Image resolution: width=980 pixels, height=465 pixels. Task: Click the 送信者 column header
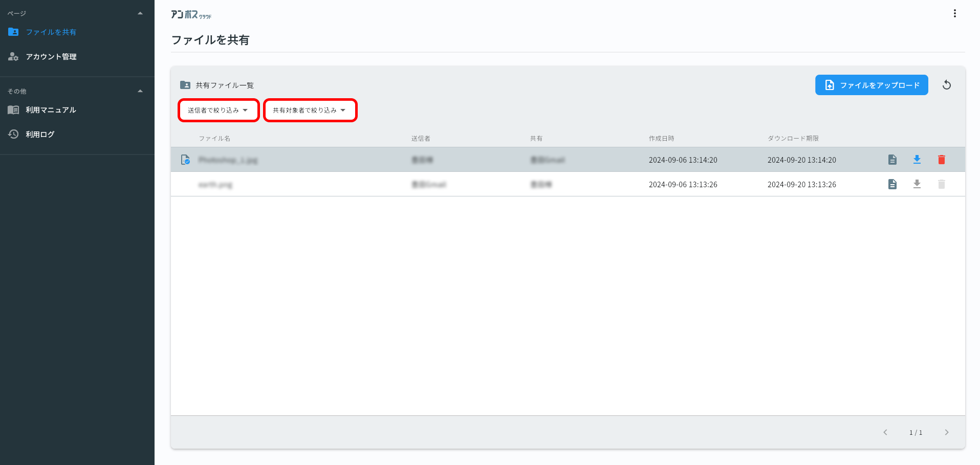coord(421,139)
